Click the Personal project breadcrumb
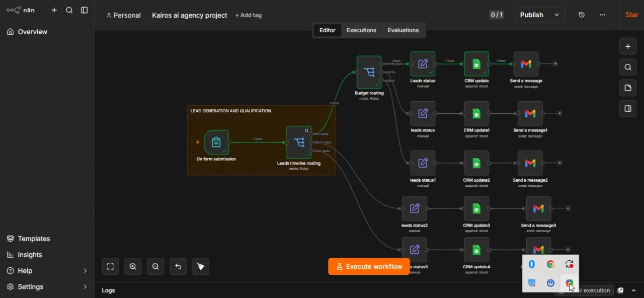The width and height of the screenshot is (644, 298). [124, 15]
